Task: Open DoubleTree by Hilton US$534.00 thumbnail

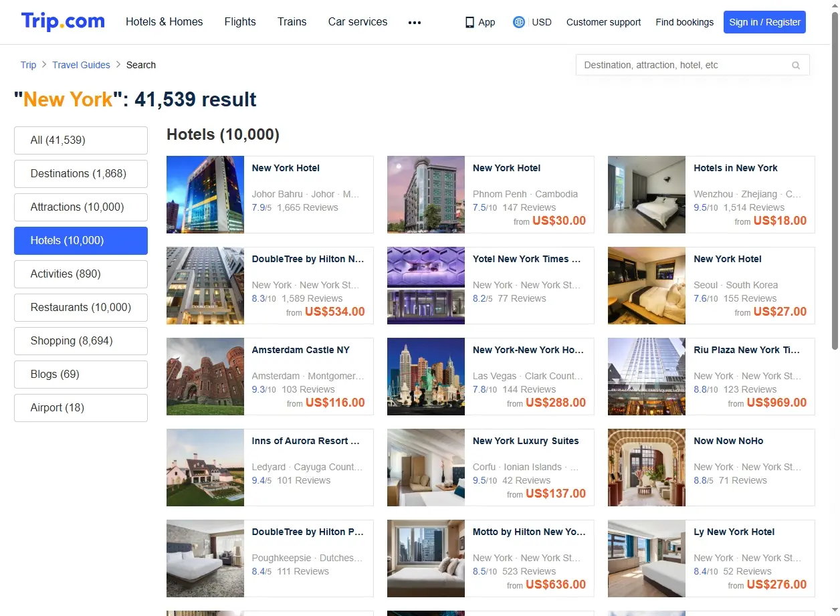Action: (205, 286)
